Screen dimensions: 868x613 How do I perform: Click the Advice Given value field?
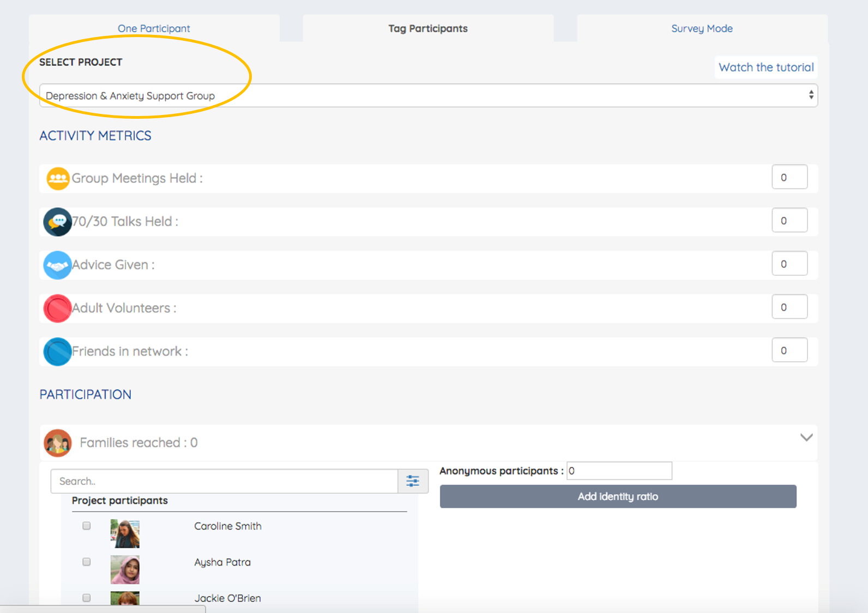(x=789, y=264)
